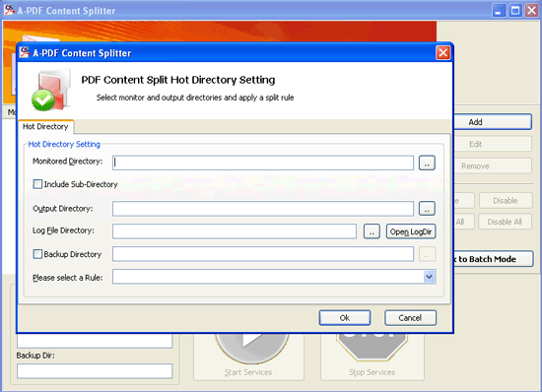Focus the Log File Directory text field
542x392 pixels.
(235, 231)
